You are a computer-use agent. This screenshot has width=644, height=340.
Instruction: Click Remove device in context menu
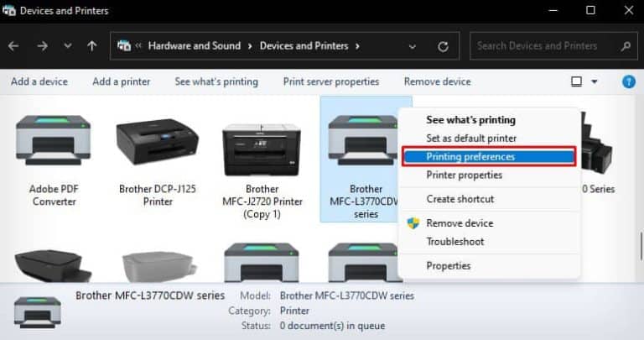tap(460, 223)
